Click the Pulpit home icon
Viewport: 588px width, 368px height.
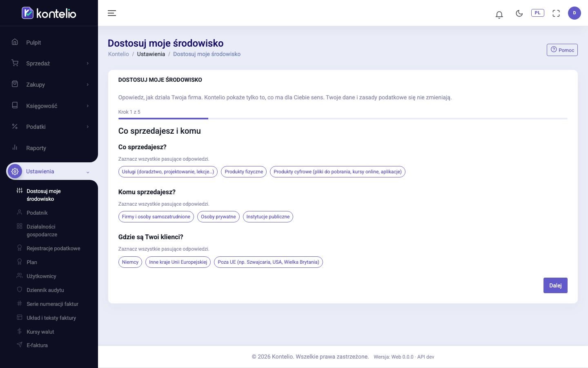pyautogui.click(x=15, y=42)
